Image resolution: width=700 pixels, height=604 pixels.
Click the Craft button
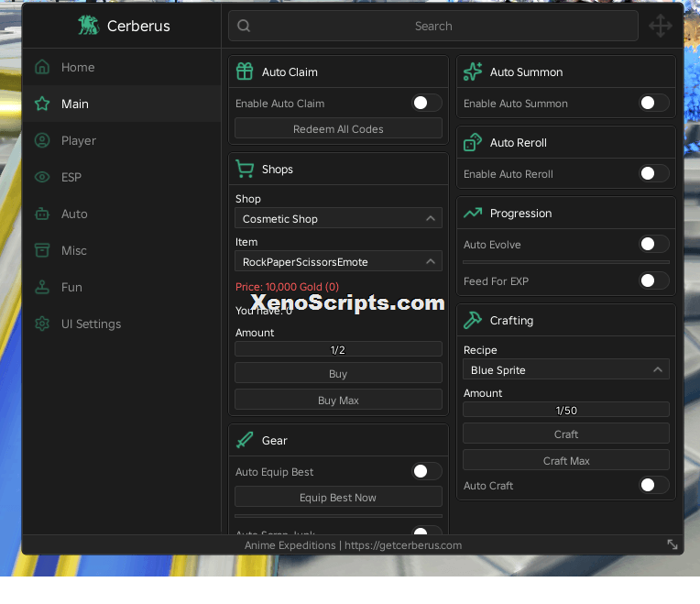pos(566,434)
